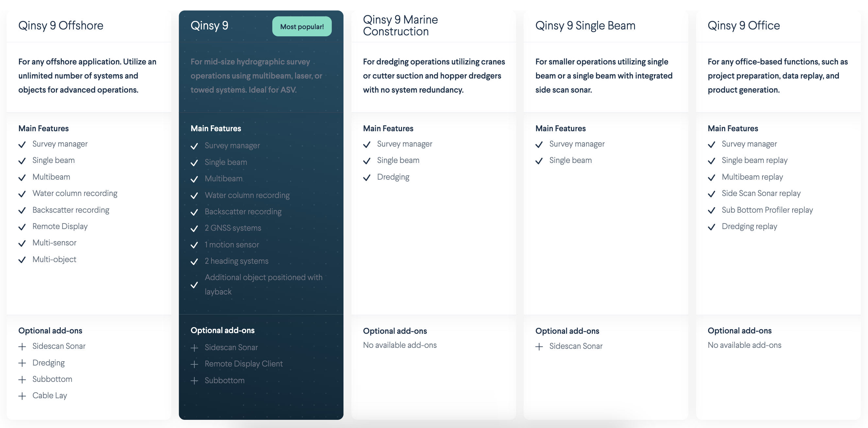Click plus icon beside Offshore Subbottom add-on
868x428 pixels.
(x=22, y=380)
